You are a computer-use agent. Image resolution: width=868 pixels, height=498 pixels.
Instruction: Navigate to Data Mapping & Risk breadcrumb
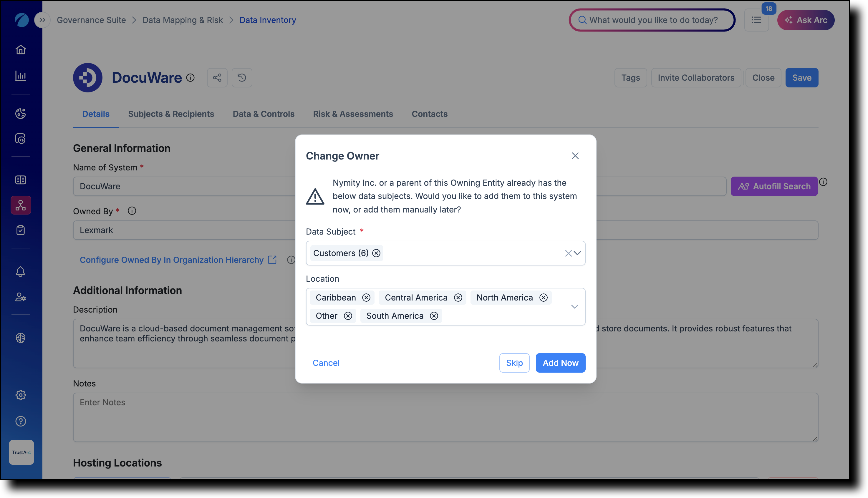(x=183, y=20)
